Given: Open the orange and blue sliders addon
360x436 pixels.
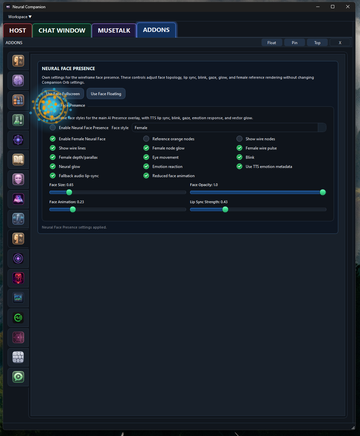Looking at the screenshot, I should pos(18,100).
